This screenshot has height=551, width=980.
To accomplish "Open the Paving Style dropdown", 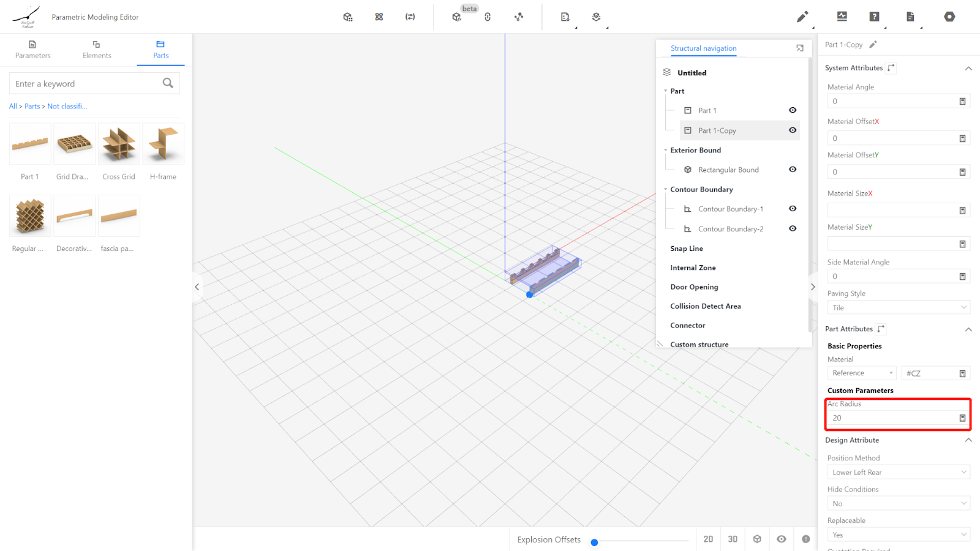I will (x=897, y=307).
